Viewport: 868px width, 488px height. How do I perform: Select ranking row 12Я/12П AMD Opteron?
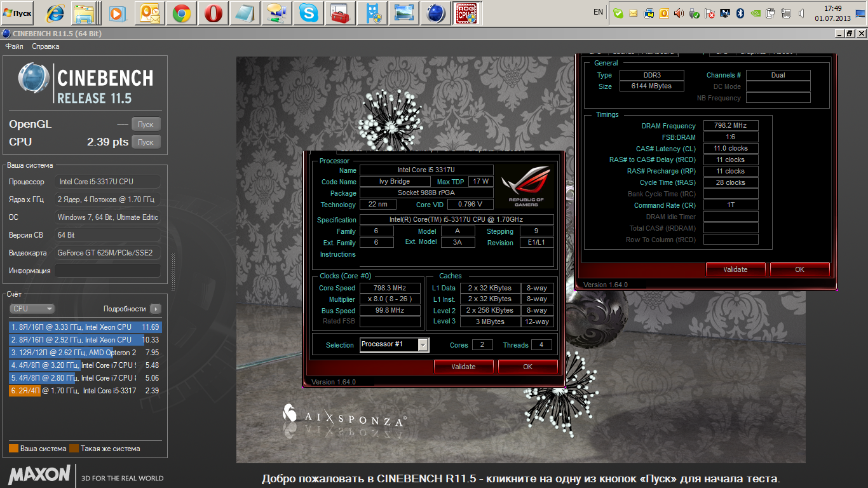[85, 353]
